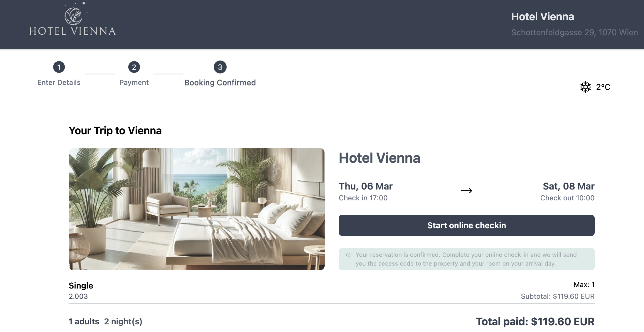Click the arrow between dates

[x=466, y=191]
